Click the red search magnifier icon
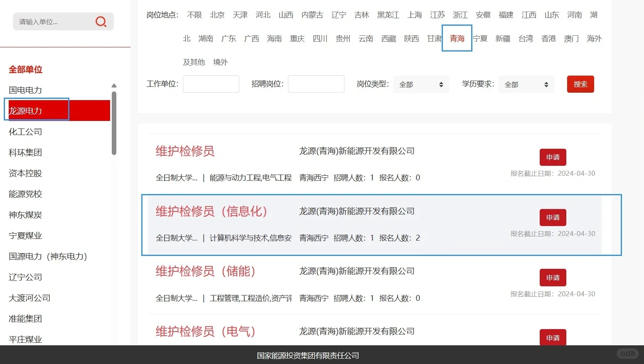Screen dimensions: 644x364 coord(101,22)
